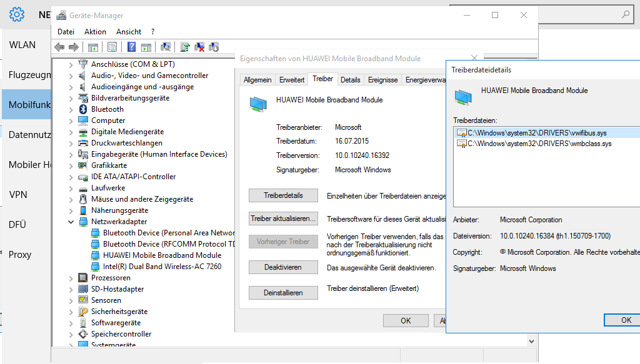Click the Deinstallieren button
Image resolution: width=640 pixels, height=364 pixels.
283,293
